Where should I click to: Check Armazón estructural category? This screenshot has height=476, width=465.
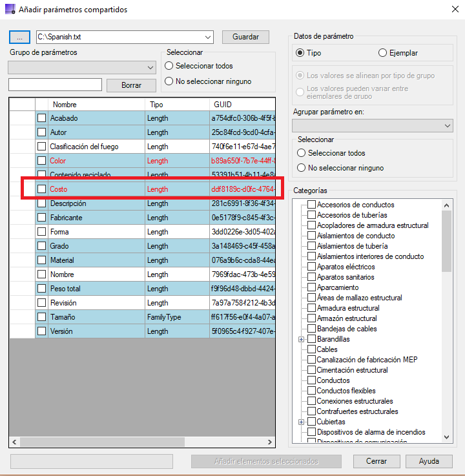[311, 318]
